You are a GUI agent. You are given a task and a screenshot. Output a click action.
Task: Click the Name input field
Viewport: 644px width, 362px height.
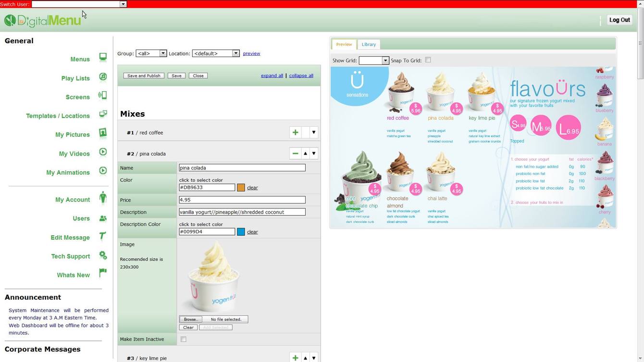click(242, 168)
